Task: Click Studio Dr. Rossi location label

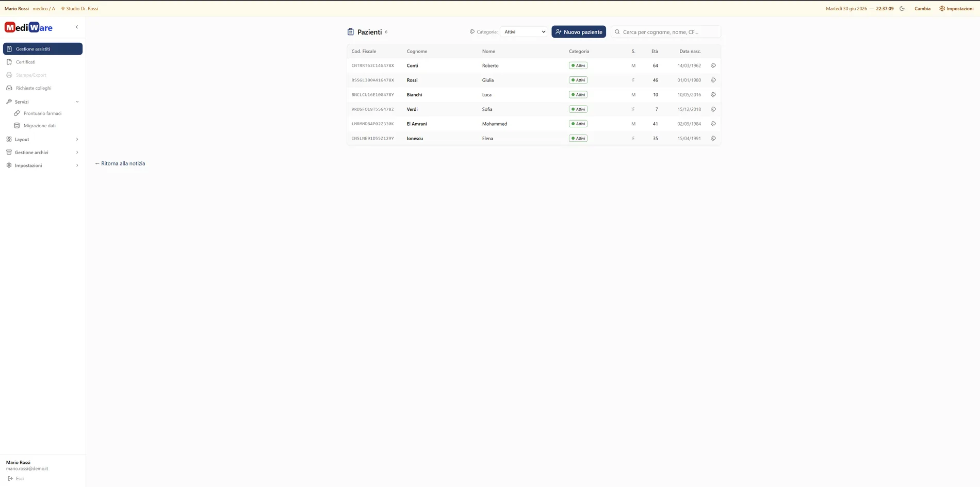Action: 79,9
